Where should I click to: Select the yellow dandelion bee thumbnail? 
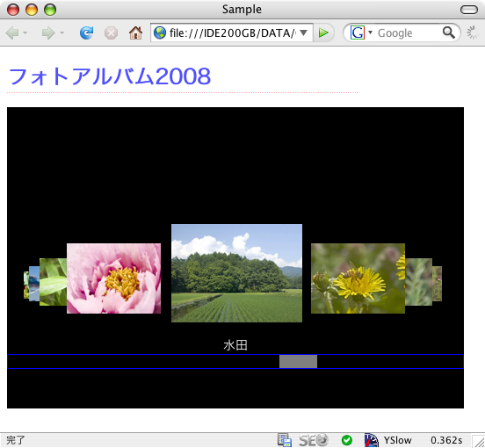tap(358, 278)
